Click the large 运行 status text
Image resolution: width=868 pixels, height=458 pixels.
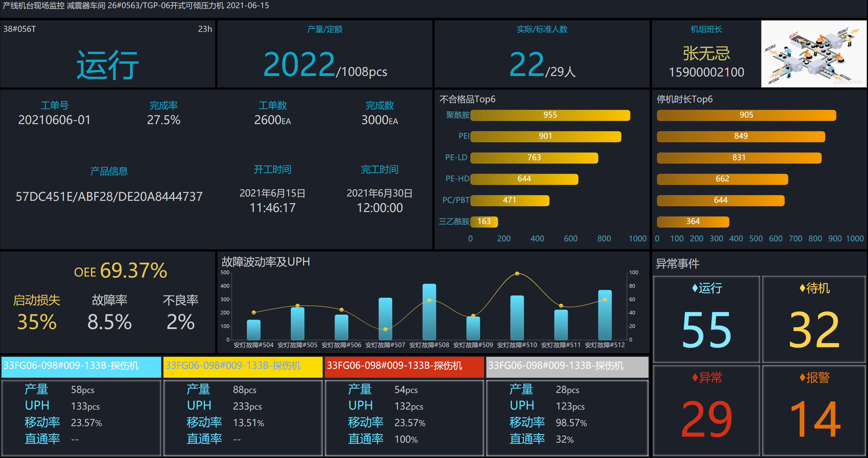coord(108,65)
